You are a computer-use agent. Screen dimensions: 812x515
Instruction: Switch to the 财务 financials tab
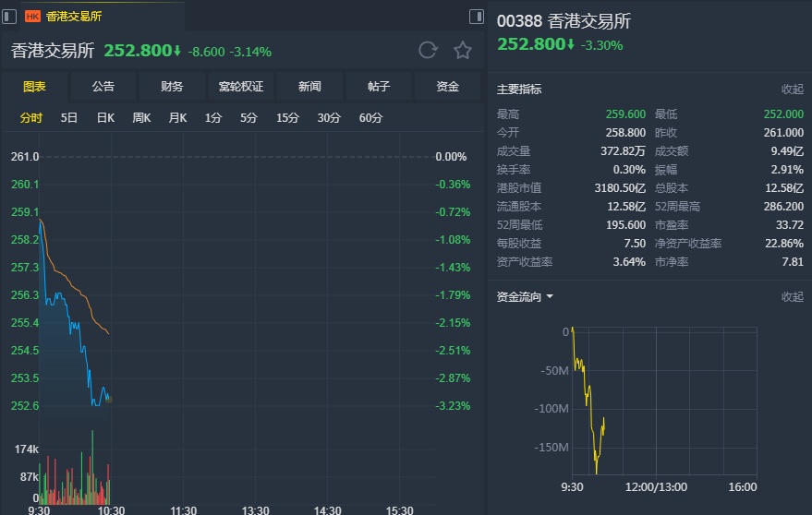point(172,87)
